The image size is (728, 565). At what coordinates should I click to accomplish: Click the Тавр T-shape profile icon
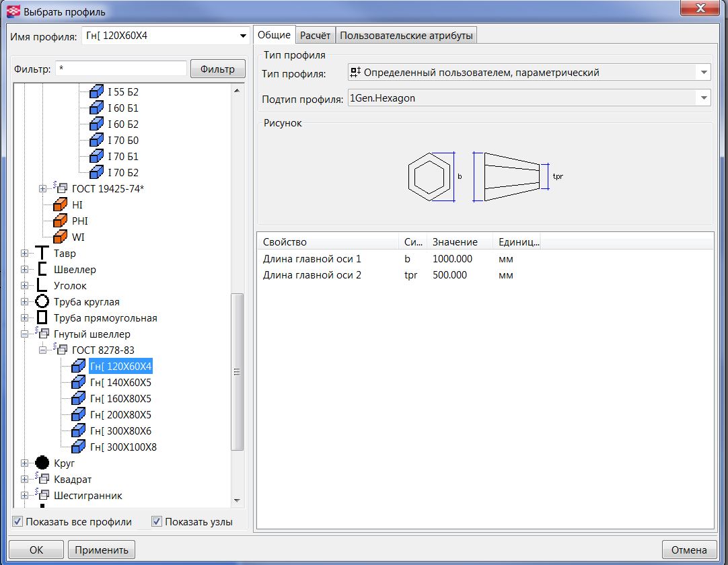(42, 254)
